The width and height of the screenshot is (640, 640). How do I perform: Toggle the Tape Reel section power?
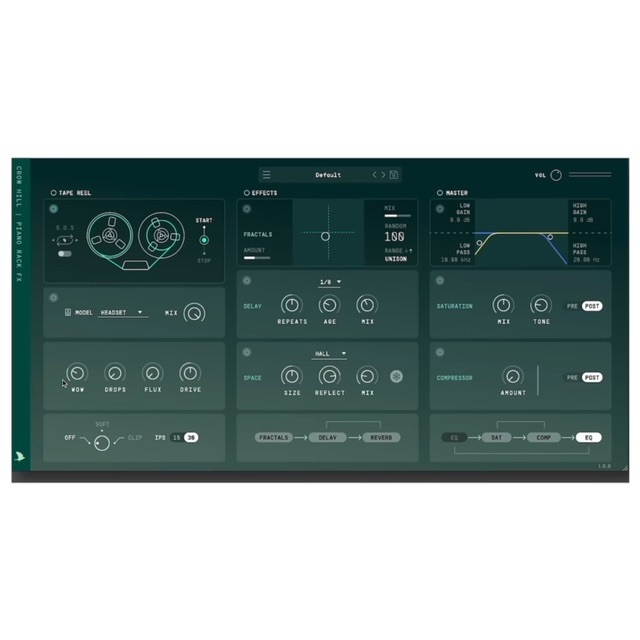tap(53, 193)
